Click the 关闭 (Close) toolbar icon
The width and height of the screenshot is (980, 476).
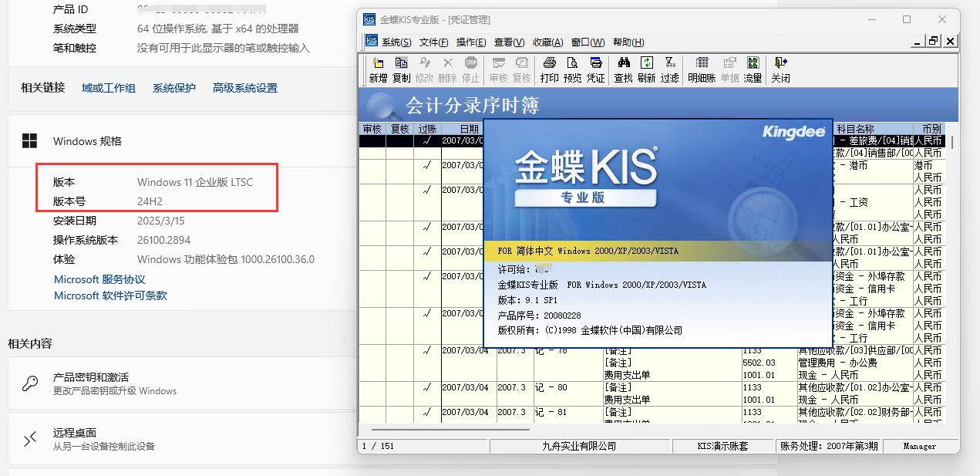pyautogui.click(x=780, y=69)
